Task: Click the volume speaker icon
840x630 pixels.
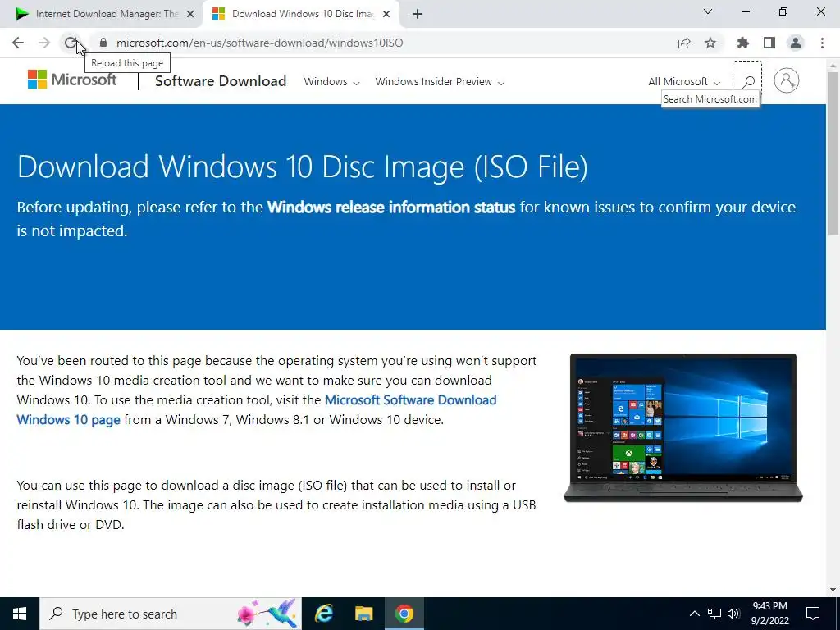Action: 733,614
